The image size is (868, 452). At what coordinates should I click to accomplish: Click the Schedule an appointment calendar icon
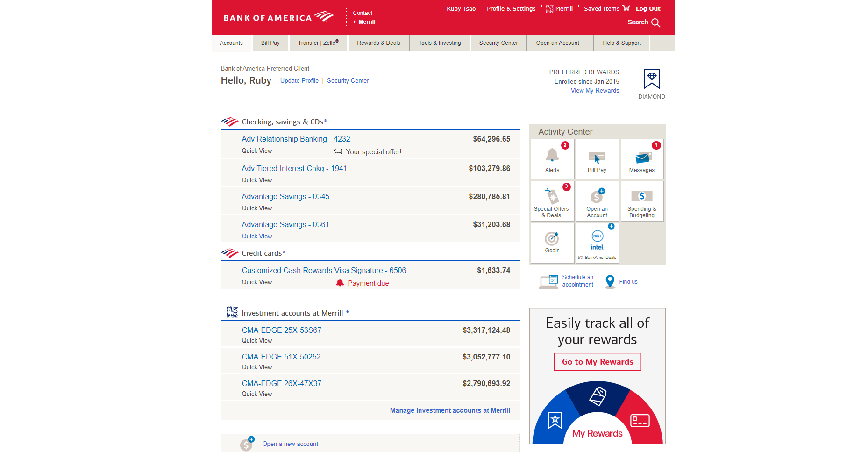point(548,282)
